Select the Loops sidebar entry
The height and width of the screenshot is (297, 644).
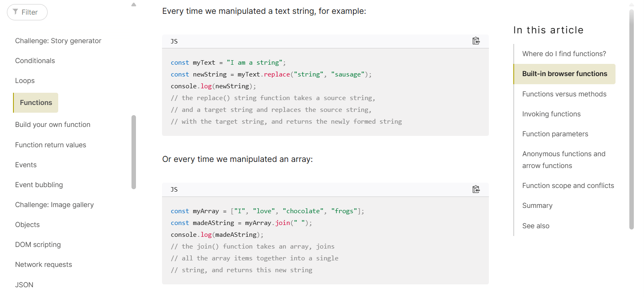click(25, 81)
